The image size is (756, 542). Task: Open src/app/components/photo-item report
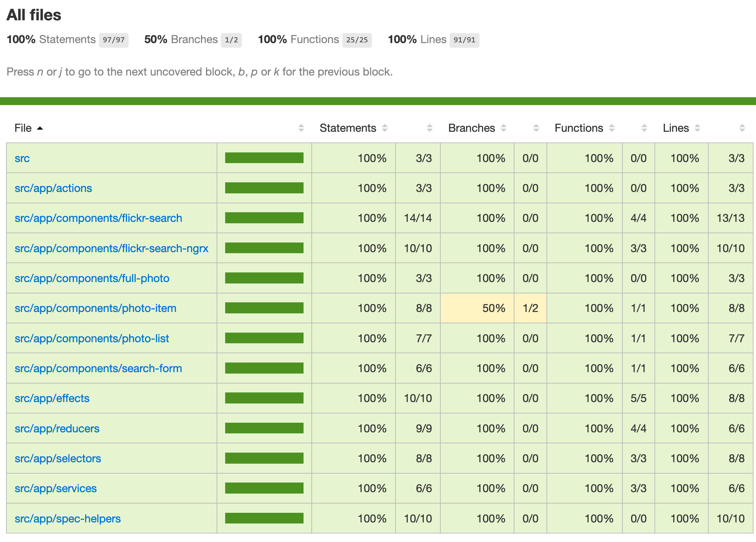click(95, 308)
